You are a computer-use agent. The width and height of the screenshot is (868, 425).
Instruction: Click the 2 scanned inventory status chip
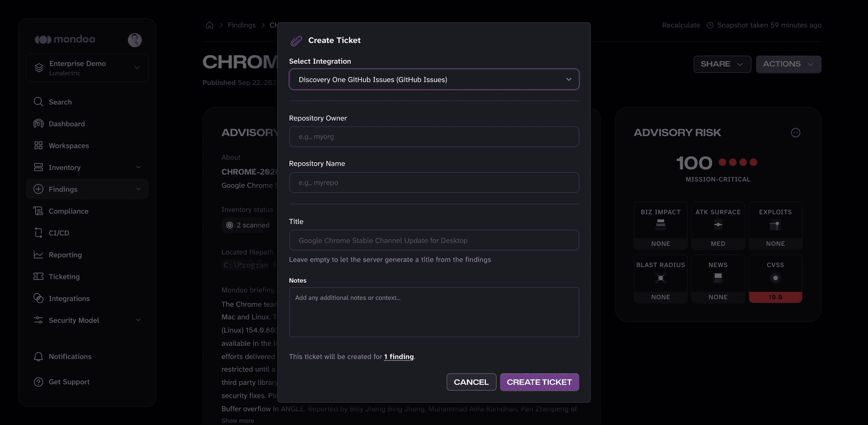click(248, 225)
